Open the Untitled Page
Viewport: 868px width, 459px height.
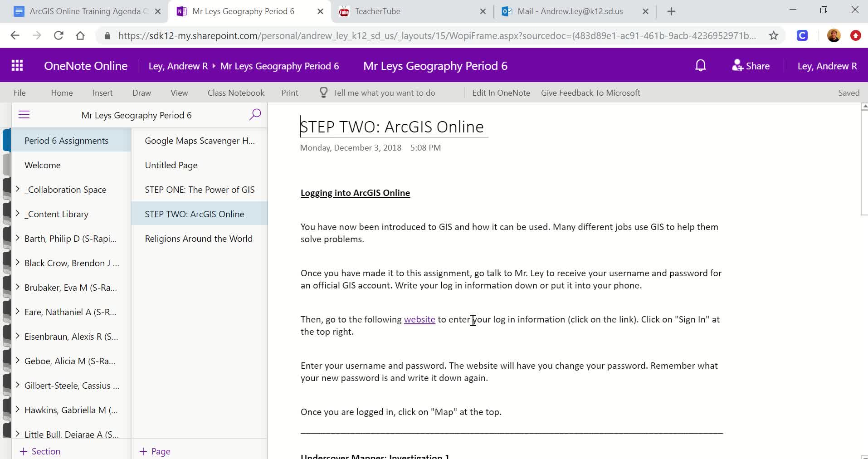[x=200, y=165]
